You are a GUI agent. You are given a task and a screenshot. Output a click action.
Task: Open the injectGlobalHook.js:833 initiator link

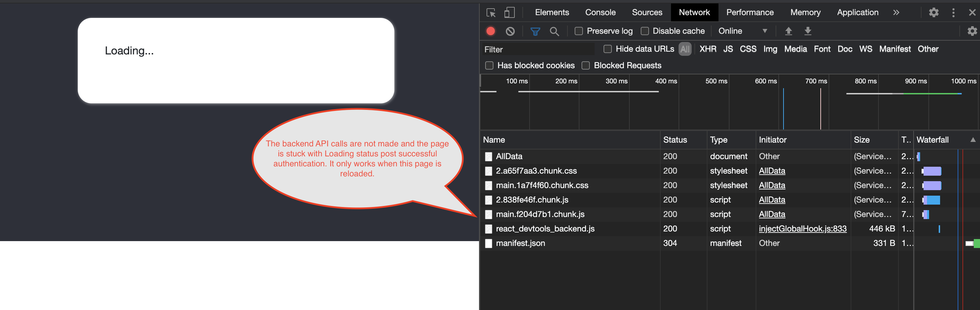click(803, 228)
